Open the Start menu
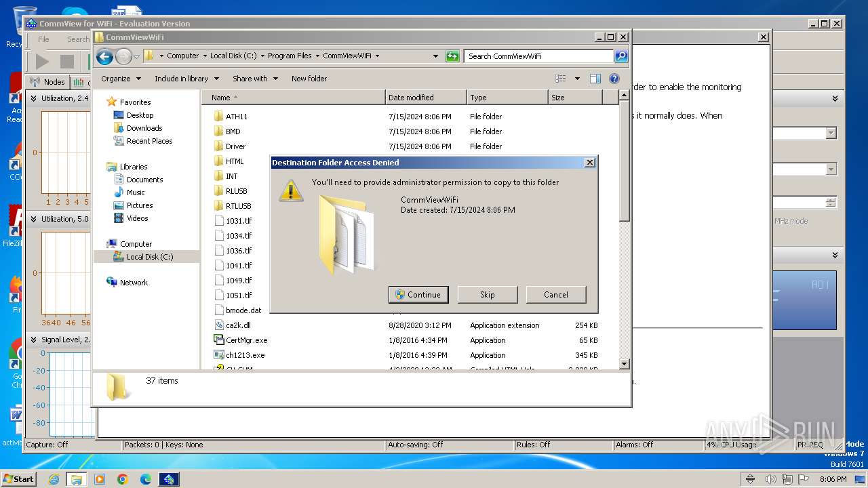This screenshot has width=868, height=488. (x=18, y=479)
